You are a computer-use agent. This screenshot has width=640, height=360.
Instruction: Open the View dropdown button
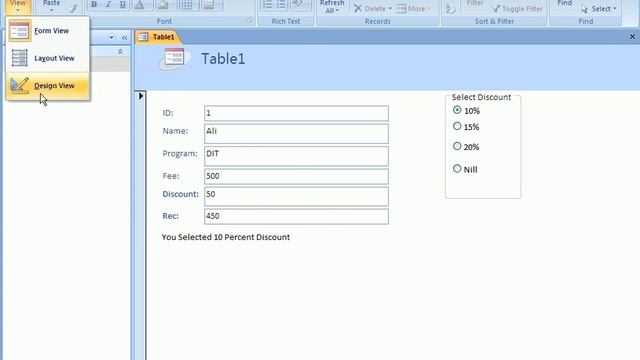tap(18, 6)
